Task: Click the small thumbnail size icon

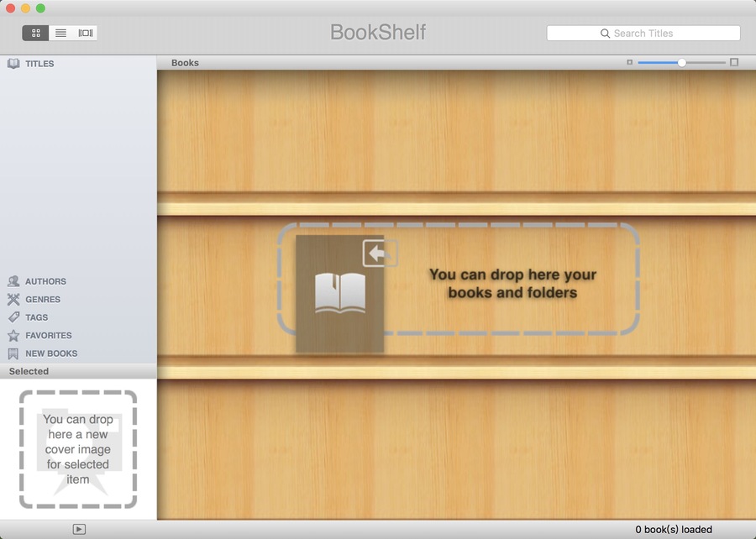Action: [630, 62]
